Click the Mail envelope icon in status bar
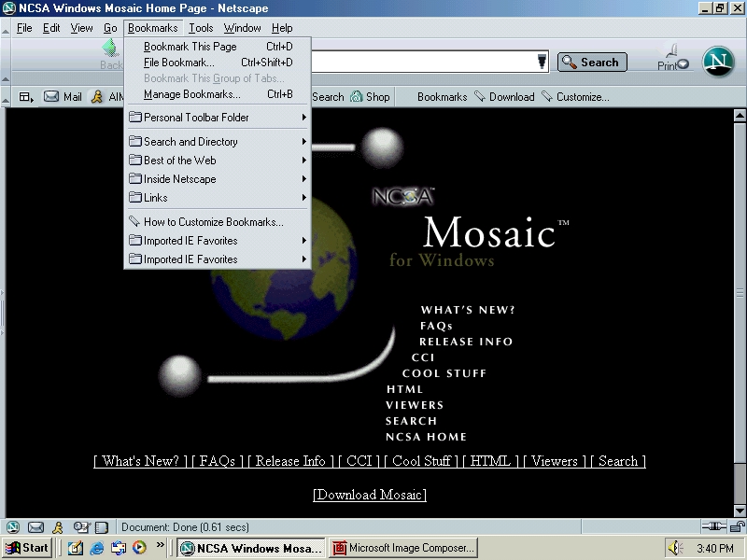This screenshot has width=747, height=560. pos(35,527)
